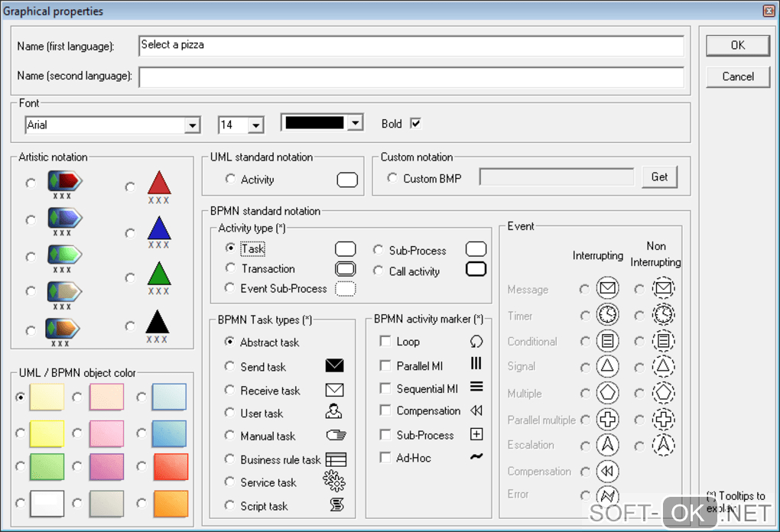Pick the orange object color swatch

pyautogui.click(x=171, y=504)
